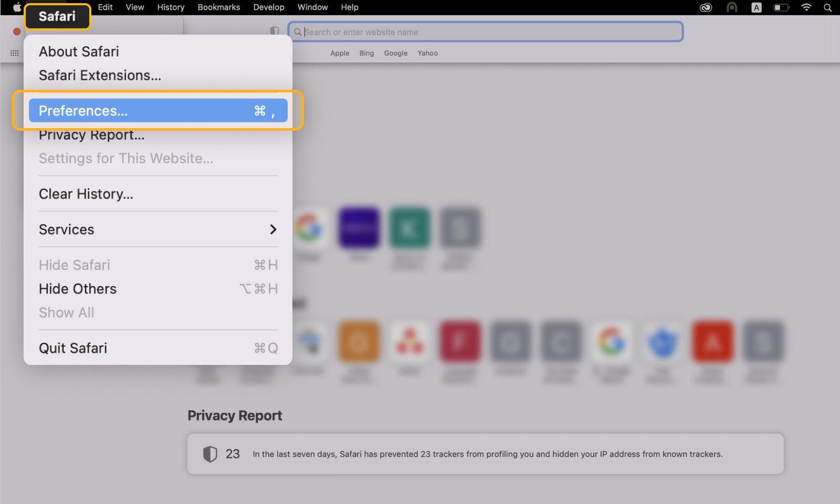Click the Wi-Fi status icon
The width and height of the screenshot is (840, 504).
point(806,7)
